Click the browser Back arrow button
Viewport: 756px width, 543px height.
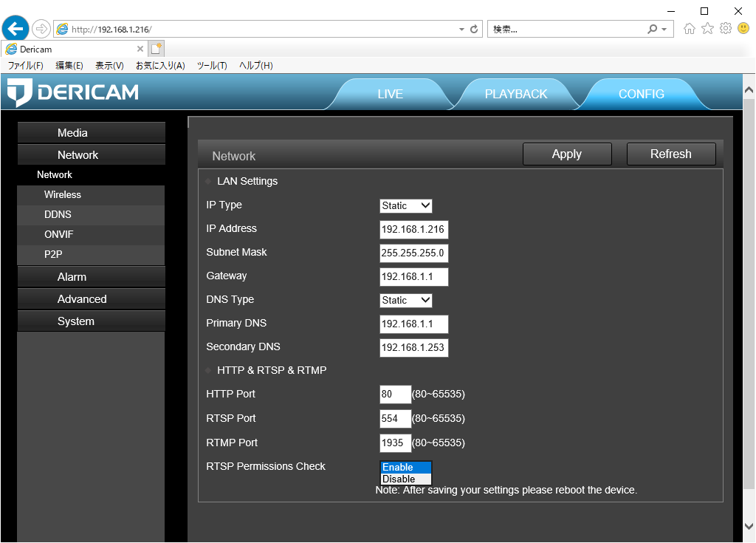[x=16, y=29]
